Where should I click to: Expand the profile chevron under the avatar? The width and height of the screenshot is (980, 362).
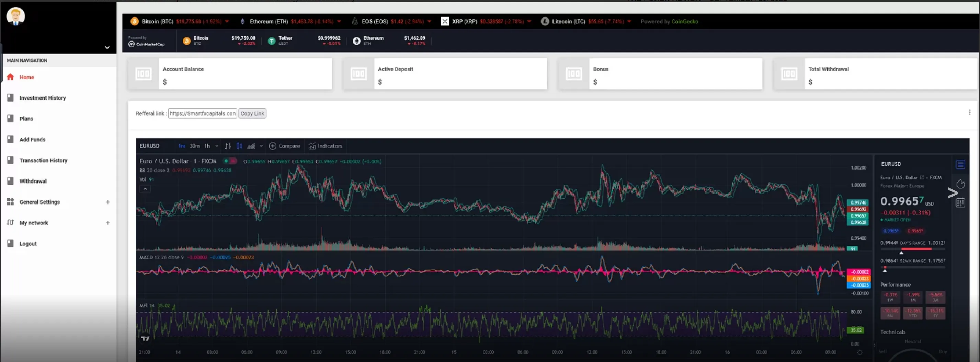coord(107,48)
